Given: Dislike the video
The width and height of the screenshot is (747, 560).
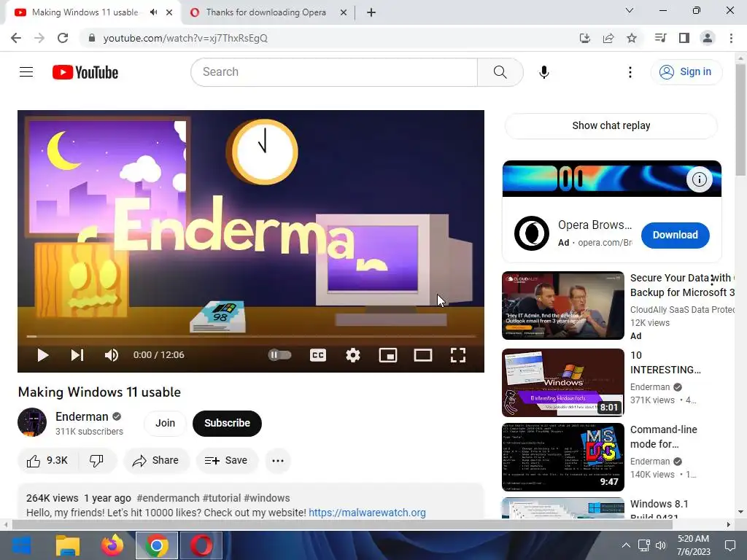Looking at the screenshot, I should pos(97,461).
